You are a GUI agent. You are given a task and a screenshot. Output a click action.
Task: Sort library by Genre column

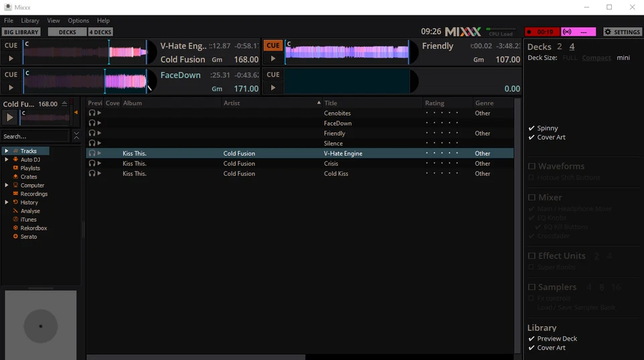click(493, 103)
